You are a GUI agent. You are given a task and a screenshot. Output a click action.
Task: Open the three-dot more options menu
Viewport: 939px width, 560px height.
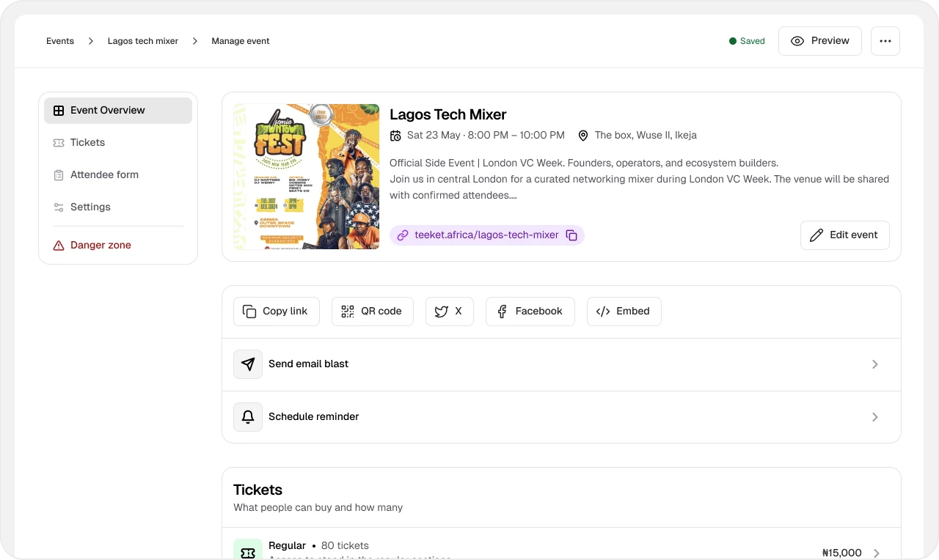pyautogui.click(x=885, y=41)
